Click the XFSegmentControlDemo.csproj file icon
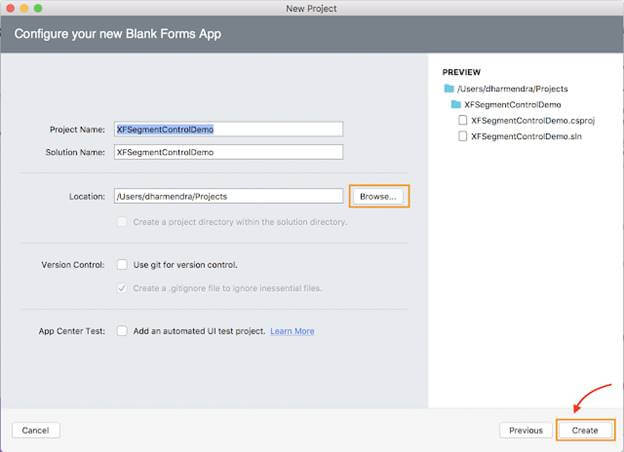Viewport: 624px width, 452px height. tap(462, 120)
